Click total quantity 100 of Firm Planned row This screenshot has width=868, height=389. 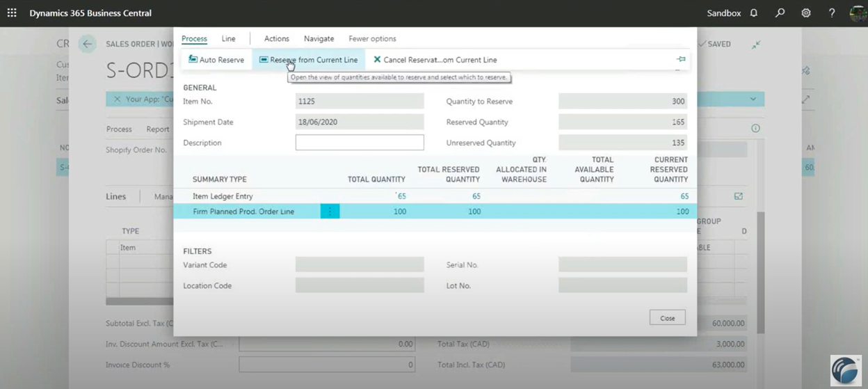click(399, 212)
